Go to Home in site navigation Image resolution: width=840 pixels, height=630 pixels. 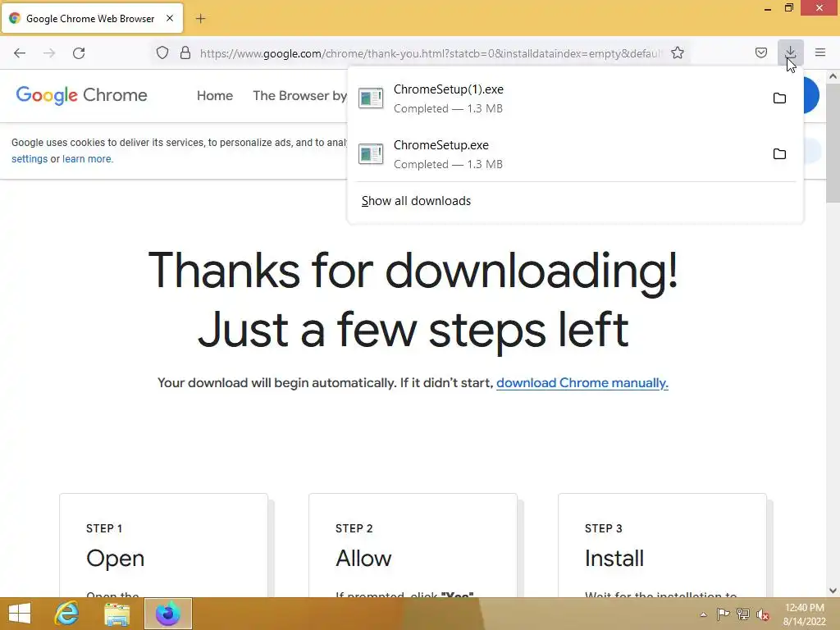215,96
